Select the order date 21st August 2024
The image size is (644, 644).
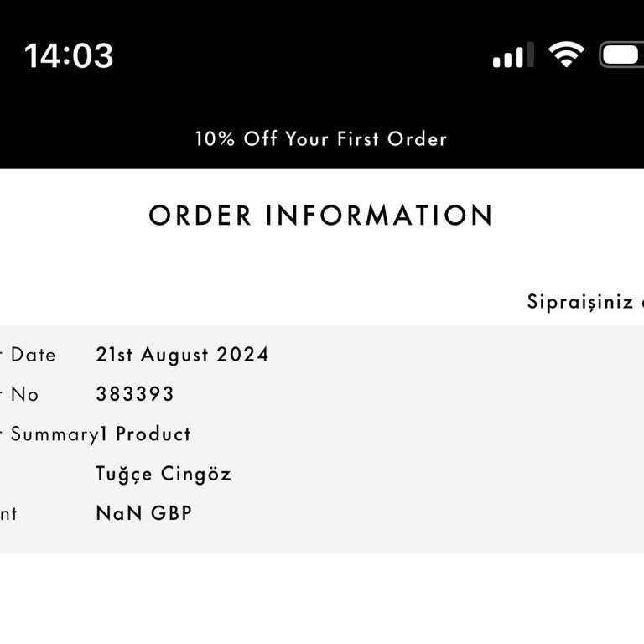[x=182, y=355]
